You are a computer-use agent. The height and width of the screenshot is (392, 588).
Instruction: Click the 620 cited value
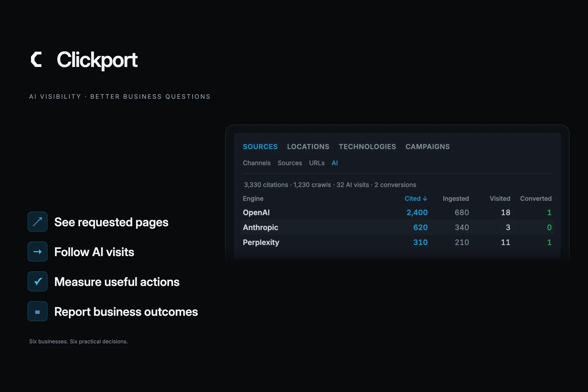[x=420, y=227]
